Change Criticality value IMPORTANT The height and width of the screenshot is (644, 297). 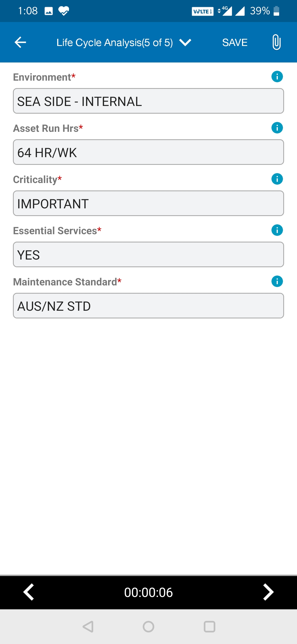[x=148, y=203]
